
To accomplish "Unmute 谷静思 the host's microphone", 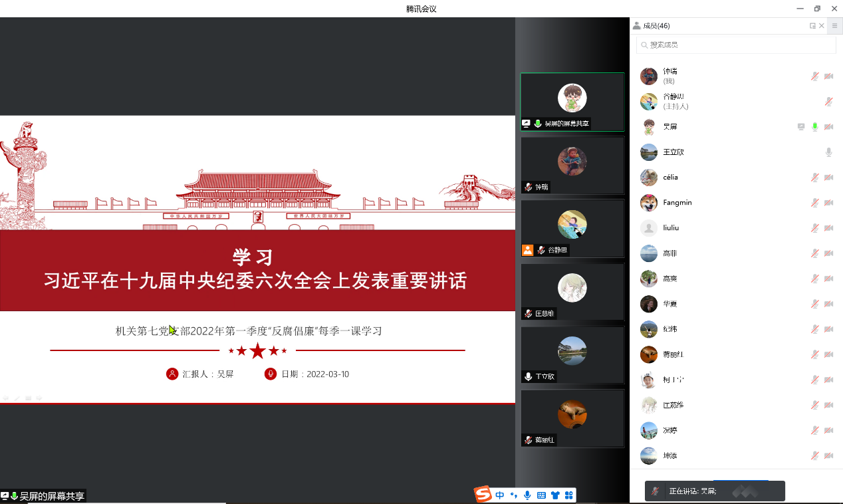I will click(828, 101).
